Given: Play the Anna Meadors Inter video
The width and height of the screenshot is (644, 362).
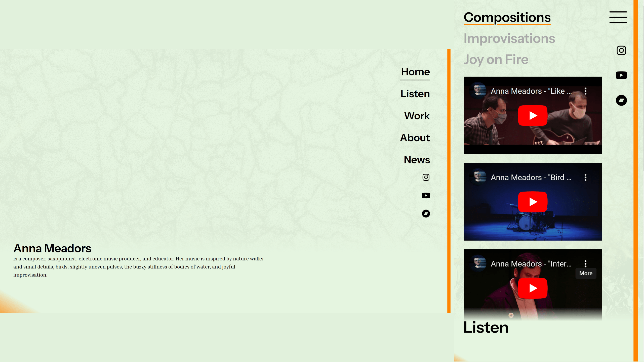Looking at the screenshot, I should click(x=533, y=288).
